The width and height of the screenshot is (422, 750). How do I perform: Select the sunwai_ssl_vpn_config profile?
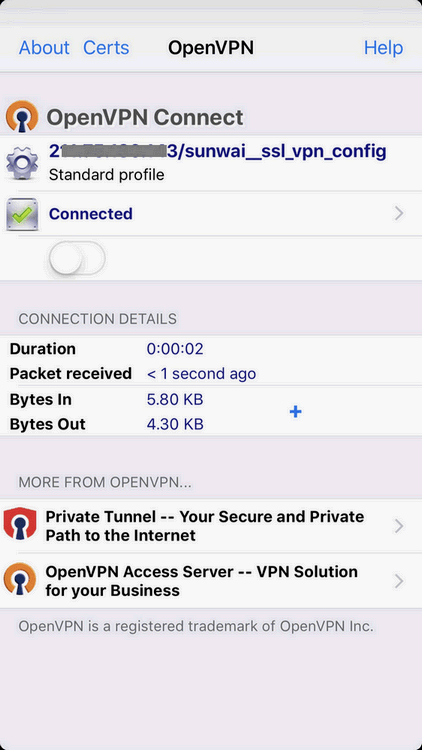(218, 152)
